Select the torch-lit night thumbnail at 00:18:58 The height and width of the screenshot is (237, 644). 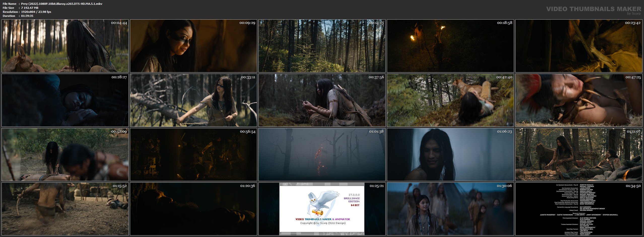(x=450, y=46)
